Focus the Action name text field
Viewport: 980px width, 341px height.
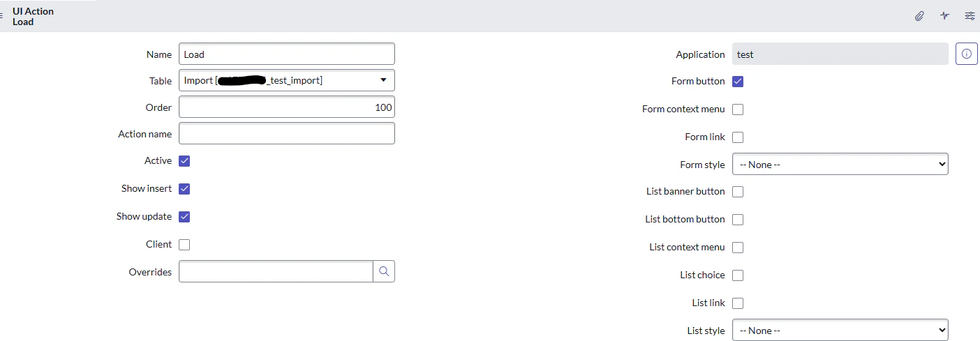(287, 133)
